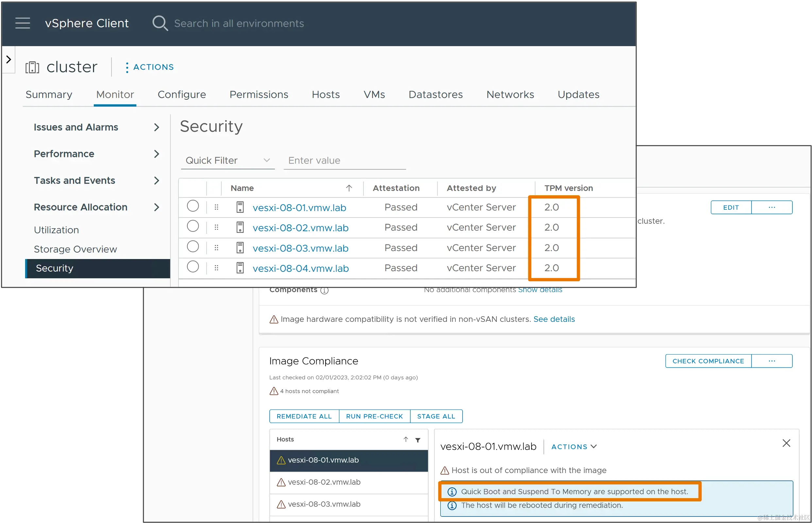Click the REMEDIATE ALL button

point(304,416)
